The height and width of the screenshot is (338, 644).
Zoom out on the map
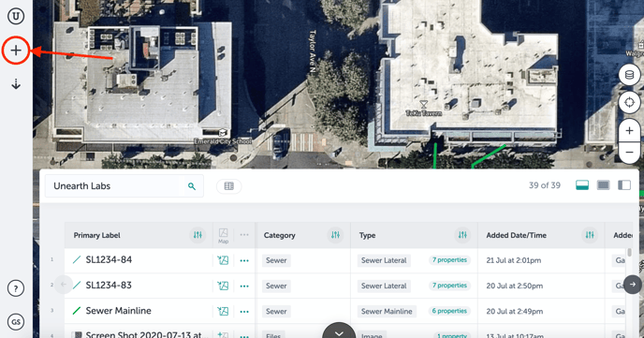(x=629, y=153)
